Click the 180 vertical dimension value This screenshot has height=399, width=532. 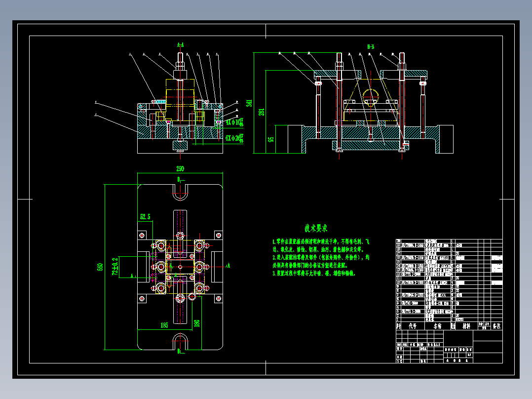(x=197, y=323)
